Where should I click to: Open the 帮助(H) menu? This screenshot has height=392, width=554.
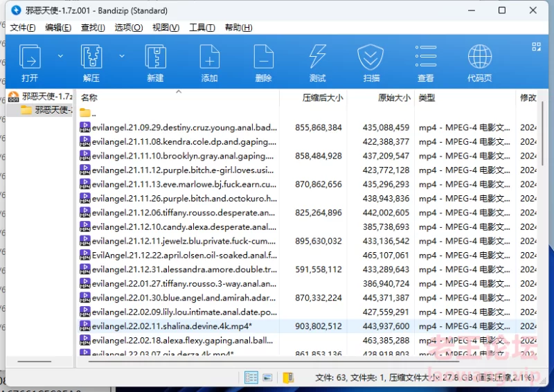[239, 28]
